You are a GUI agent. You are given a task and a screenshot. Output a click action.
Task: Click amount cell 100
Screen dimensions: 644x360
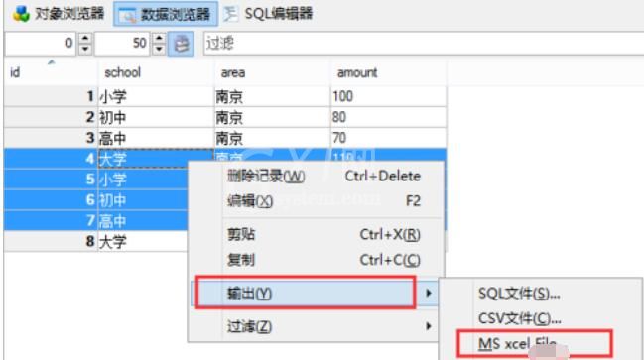pyautogui.click(x=388, y=97)
